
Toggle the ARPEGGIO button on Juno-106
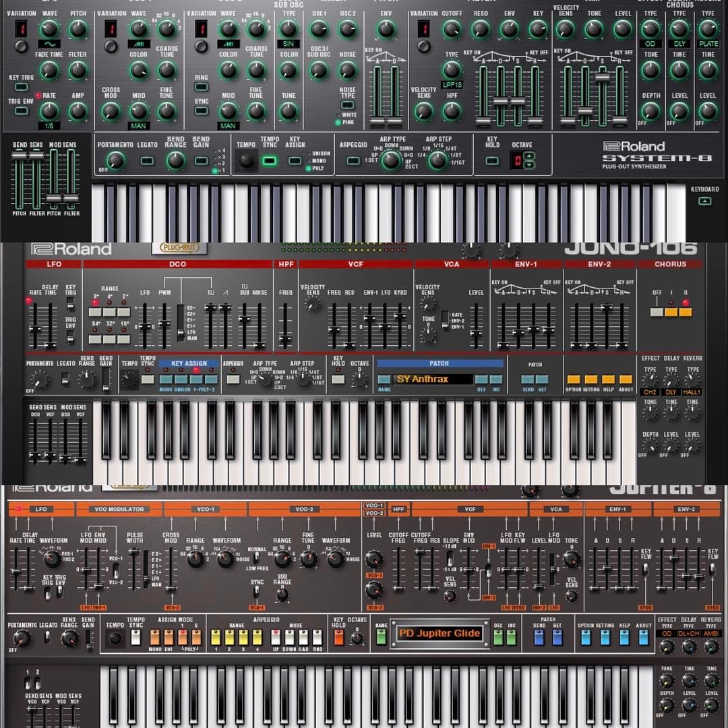click(x=233, y=380)
